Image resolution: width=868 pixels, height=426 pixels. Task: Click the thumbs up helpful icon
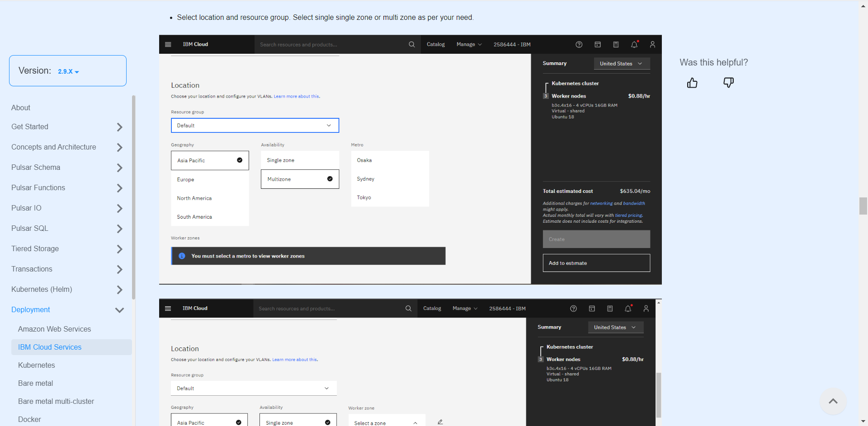point(692,83)
